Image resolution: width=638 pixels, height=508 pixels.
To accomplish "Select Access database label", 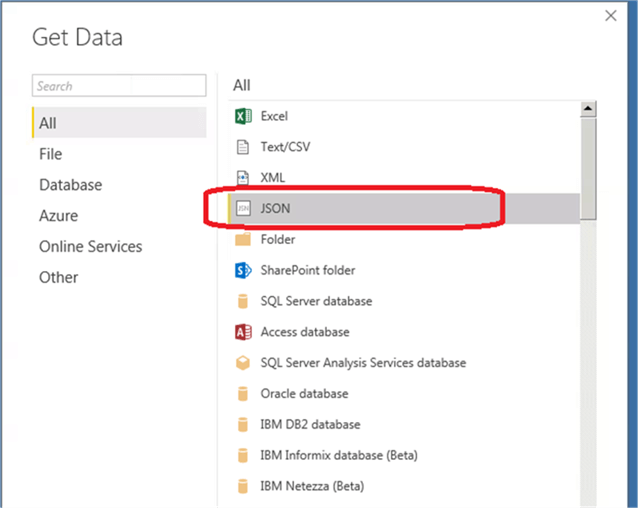I will (305, 332).
